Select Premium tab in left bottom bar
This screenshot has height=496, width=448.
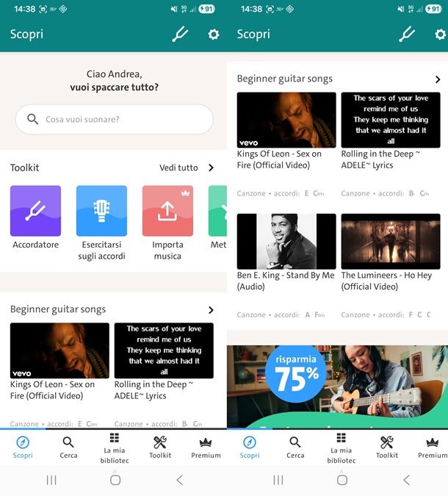click(x=206, y=448)
